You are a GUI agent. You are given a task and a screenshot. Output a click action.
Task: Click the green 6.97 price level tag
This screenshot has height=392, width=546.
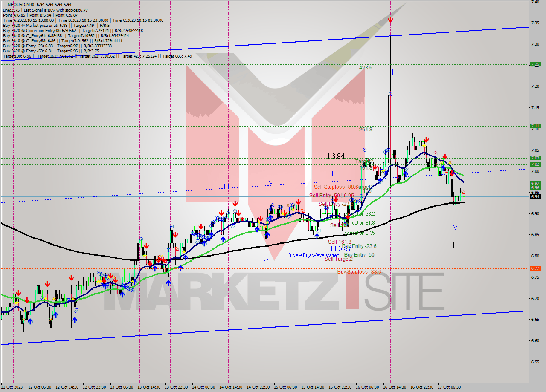click(x=535, y=183)
